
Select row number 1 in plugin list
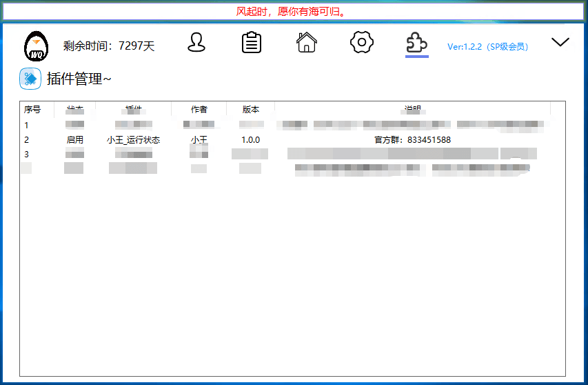click(27, 126)
